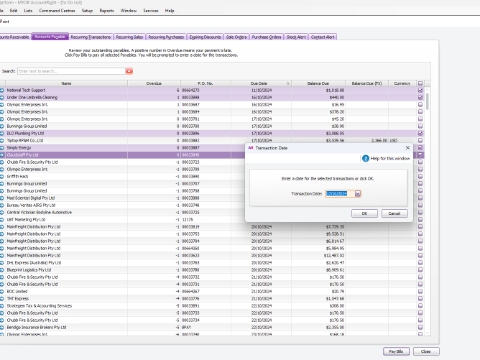Viewport: 480px width, 360px height.
Task: Tick the Bendigo Insurance Brokers checkbox
Action: tap(420, 327)
